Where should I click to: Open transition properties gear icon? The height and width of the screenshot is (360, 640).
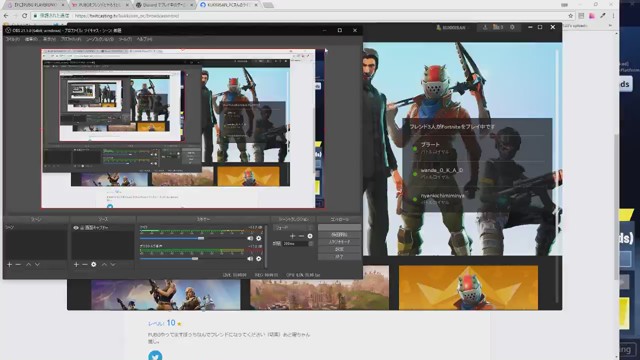(x=310, y=236)
